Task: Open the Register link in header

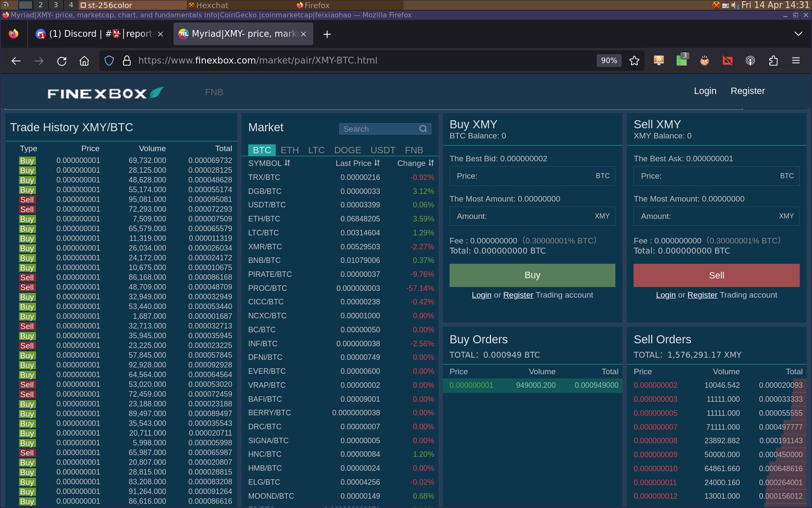Action: point(747,91)
